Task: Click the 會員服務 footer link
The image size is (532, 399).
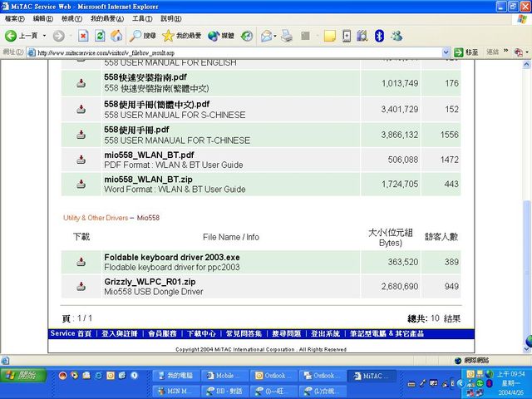Action: click(163, 333)
